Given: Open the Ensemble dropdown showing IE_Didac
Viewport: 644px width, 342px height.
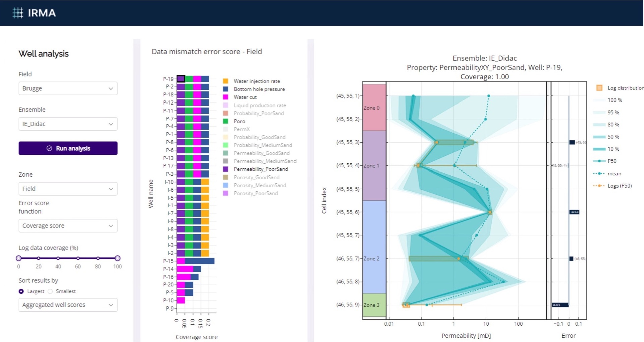Looking at the screenshot, I should 68,124.
